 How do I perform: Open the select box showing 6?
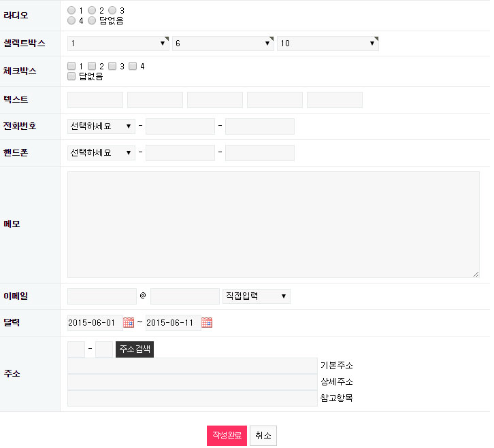pyautogui.click(x=223, y=44)
